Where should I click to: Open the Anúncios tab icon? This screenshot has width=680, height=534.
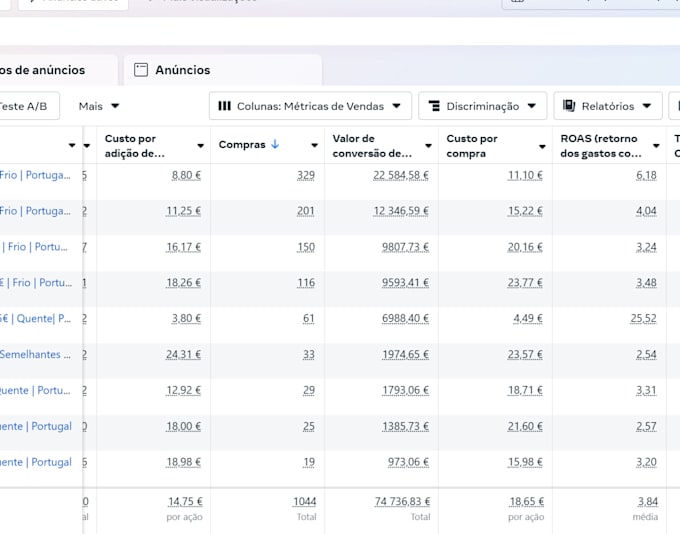point(141,70)
